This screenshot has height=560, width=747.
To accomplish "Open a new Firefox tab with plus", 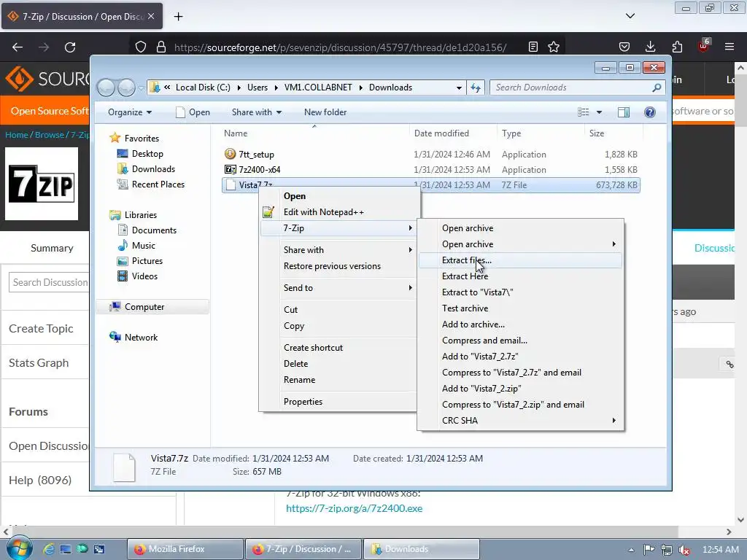I will tap(178, 17).
